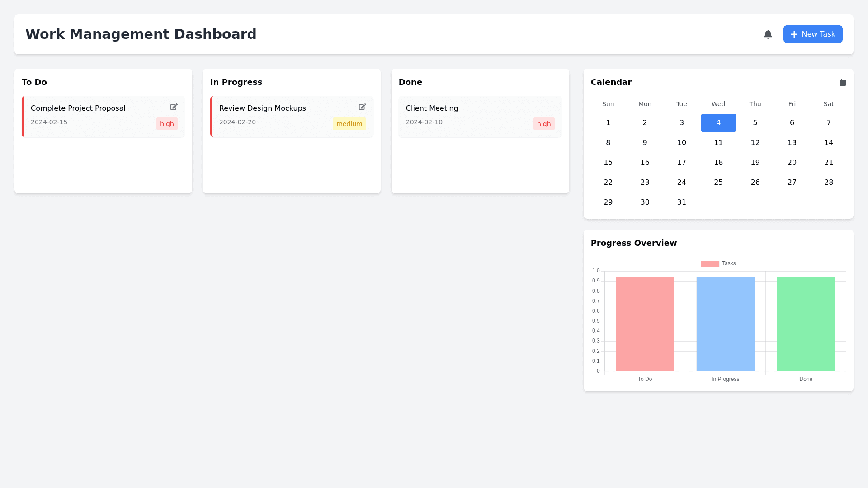
Task: Select day 31 in the calendar
Action: click(x=681, y=202)
